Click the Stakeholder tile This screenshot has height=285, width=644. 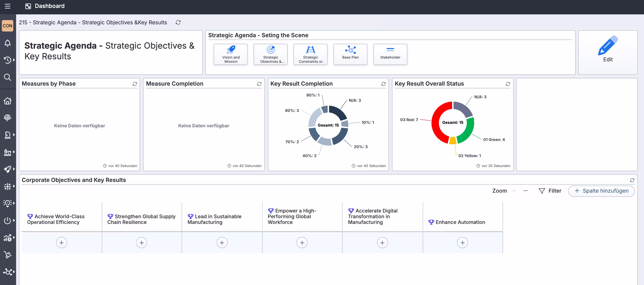(390, 54)
